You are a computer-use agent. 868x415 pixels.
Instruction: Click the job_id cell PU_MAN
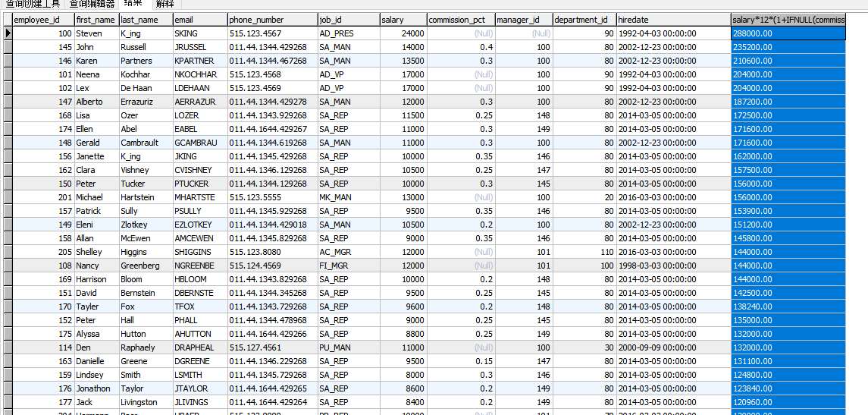tap(348, 347)
